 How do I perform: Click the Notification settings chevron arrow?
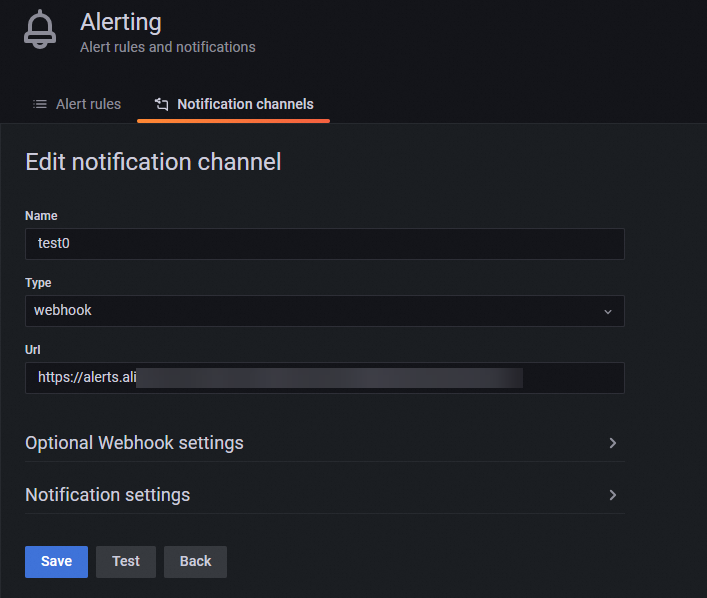tap(612, 495)
